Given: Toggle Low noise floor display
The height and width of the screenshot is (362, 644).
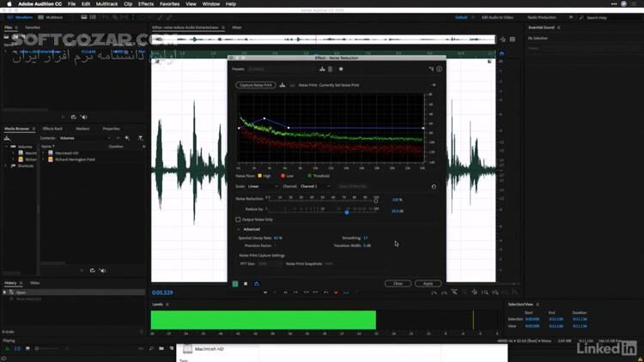Looking at the screenshot, I should [283, 176].
